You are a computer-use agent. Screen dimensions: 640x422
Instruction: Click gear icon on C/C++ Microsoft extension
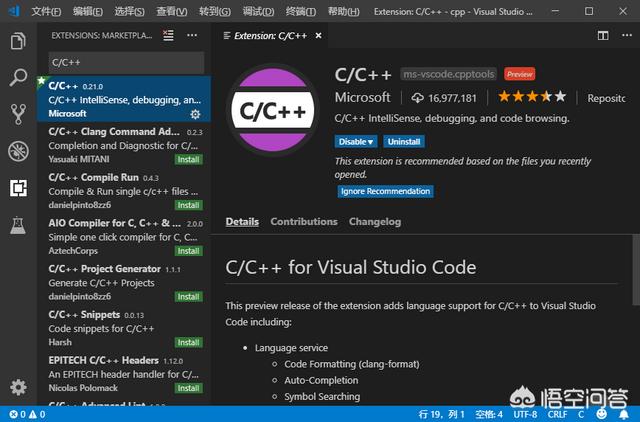pos(196,114)
